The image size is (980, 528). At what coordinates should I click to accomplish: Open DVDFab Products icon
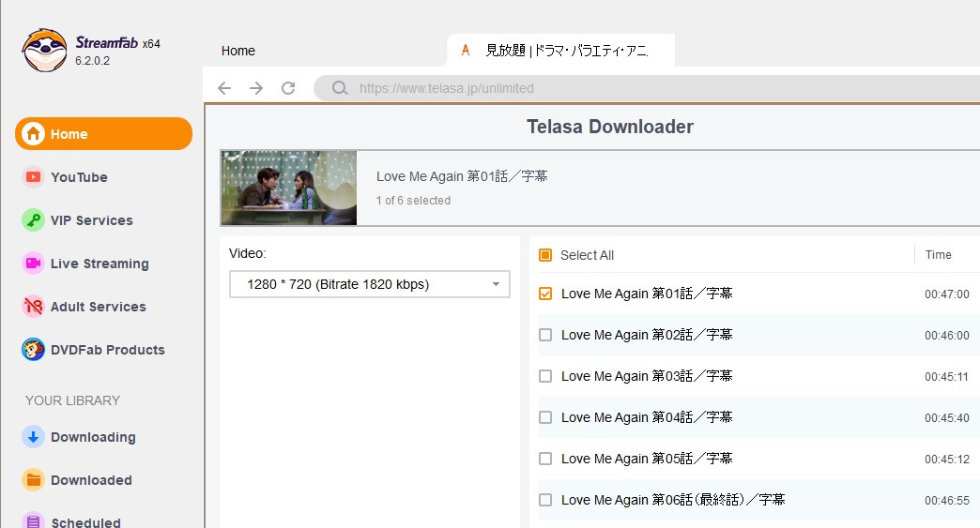pyautogui.click(x=33, y=350)
